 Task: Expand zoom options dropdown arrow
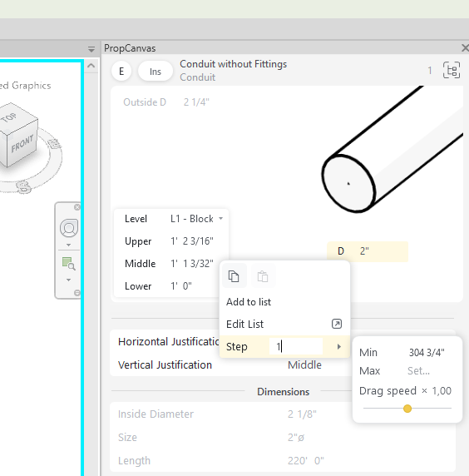click(x=69, y=280)
